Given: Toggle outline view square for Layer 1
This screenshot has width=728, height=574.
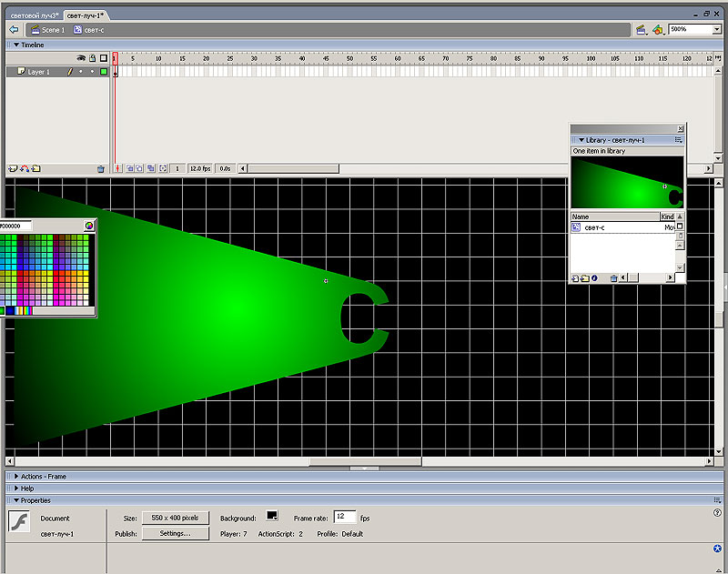Looking at the screenshot, I should tap(104, 71).
